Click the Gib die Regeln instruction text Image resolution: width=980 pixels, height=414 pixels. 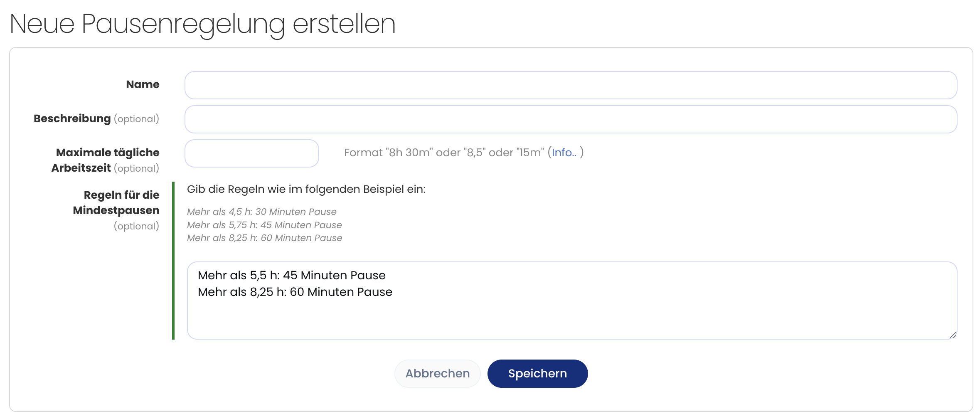pos(306,189)
